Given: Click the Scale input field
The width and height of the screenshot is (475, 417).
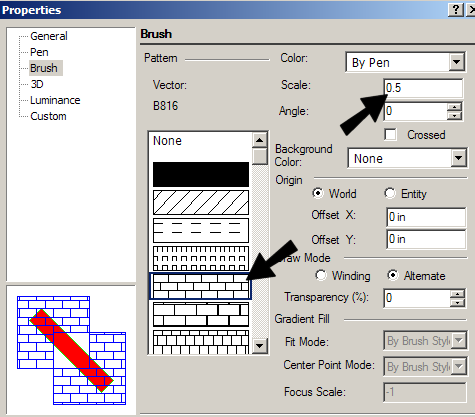Looking at the screenshot, I should (x=423, y=88).
